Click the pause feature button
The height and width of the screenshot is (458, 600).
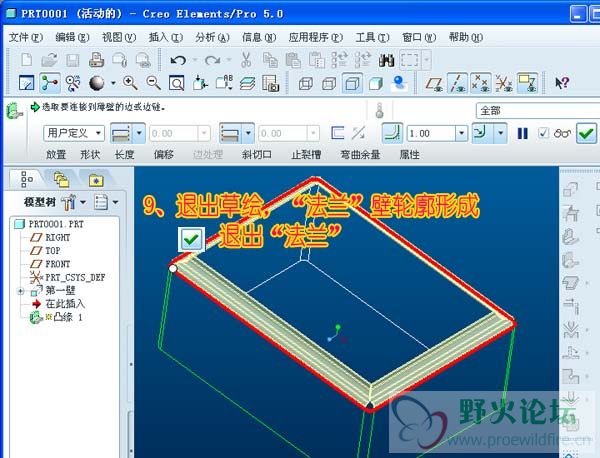tap(522, 133)
